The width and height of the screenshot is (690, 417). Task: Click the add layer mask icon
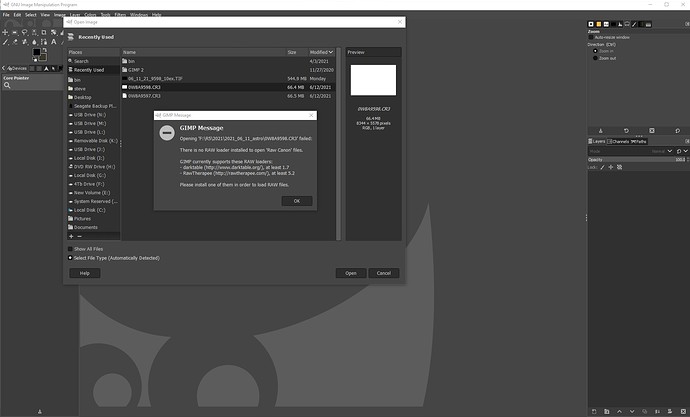click(x=670, y=412)
